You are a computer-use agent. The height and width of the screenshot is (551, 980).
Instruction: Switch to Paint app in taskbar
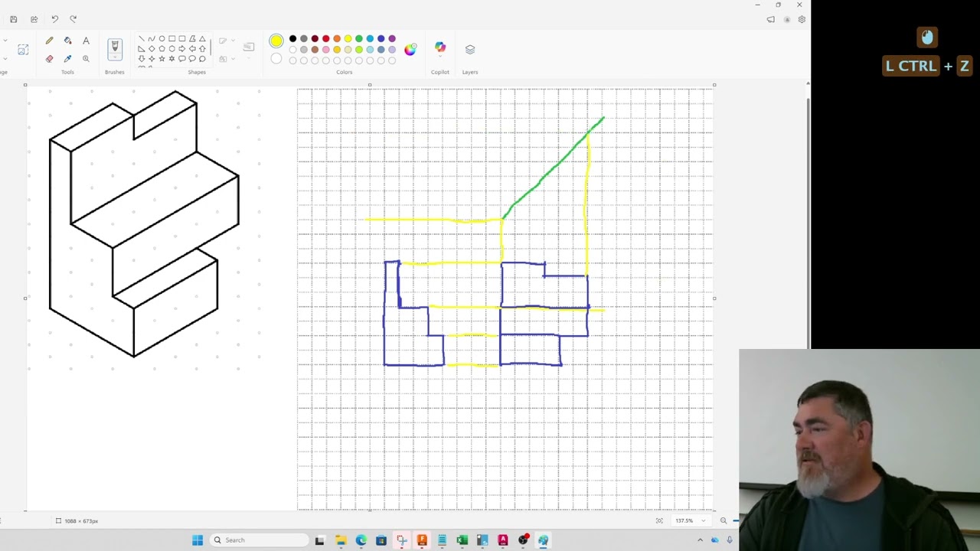[x=543, y=540]
